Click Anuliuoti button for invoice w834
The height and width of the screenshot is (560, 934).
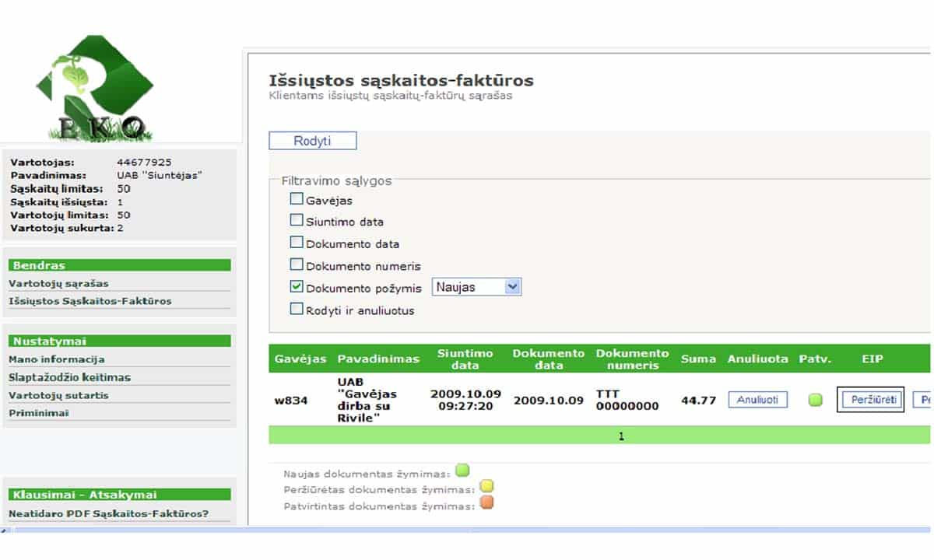point(757,400)
